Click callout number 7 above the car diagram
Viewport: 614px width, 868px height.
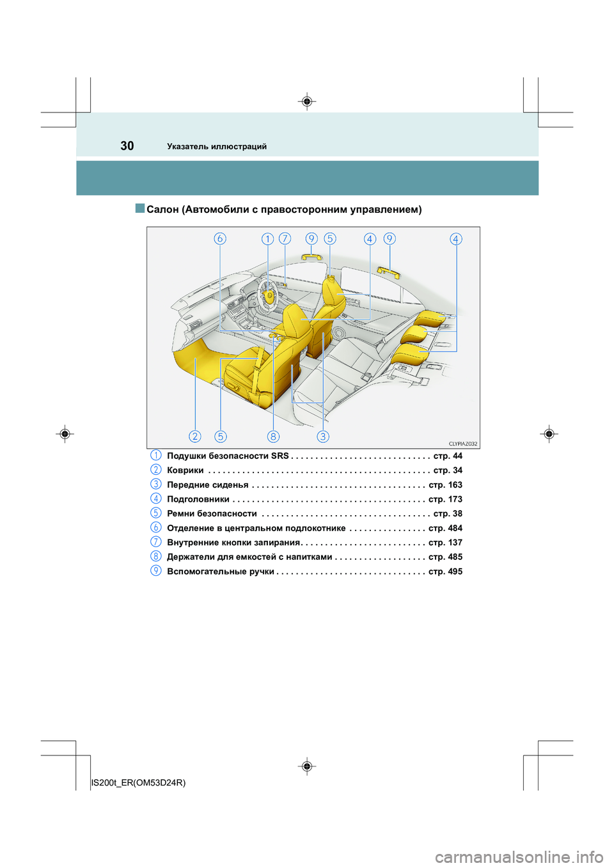click(x=285, y=238)
